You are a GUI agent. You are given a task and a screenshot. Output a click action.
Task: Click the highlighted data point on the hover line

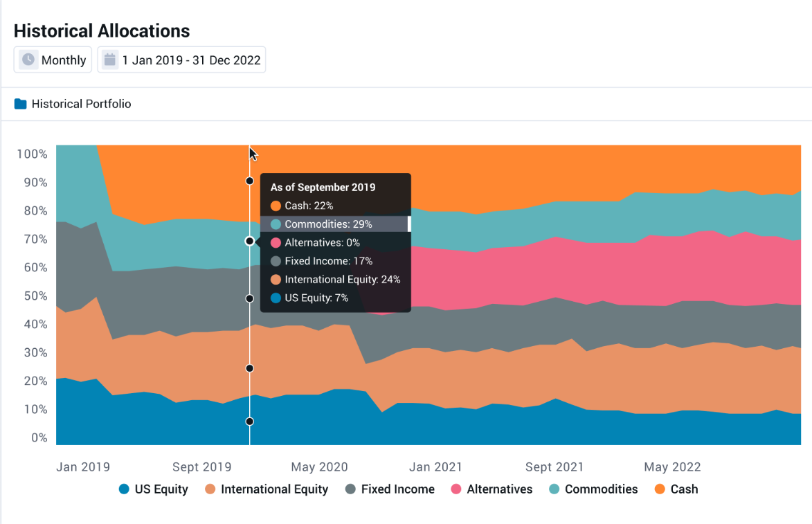pos(249,242)
